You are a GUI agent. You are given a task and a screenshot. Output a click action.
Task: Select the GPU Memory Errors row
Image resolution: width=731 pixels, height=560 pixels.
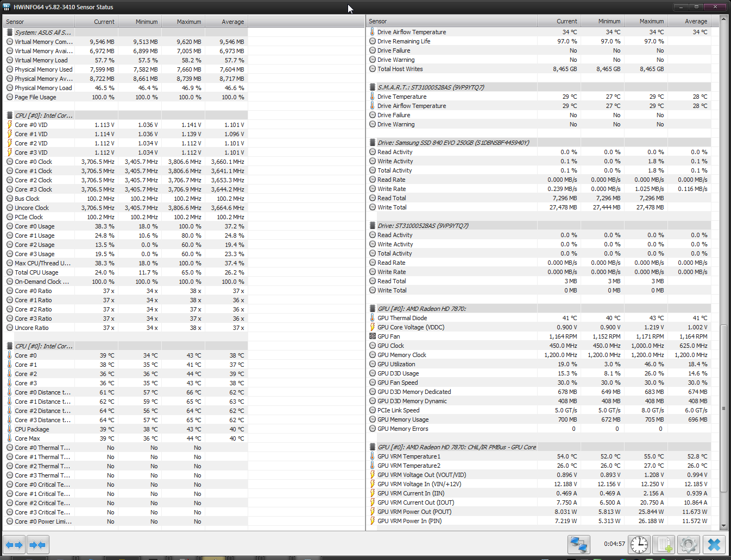tap(402, 429)
